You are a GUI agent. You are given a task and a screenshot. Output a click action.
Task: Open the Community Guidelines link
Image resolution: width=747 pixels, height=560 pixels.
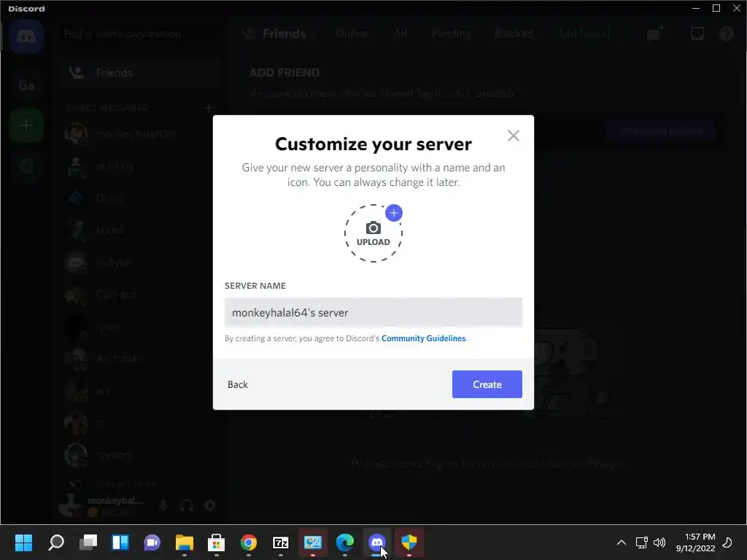[x=423, y=338]
